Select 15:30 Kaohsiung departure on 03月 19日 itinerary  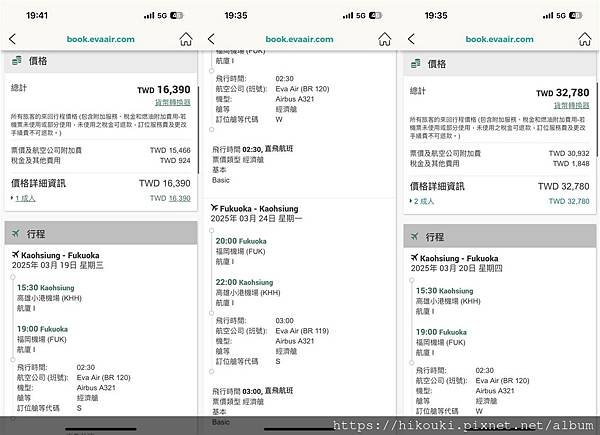tap(46, 287)
